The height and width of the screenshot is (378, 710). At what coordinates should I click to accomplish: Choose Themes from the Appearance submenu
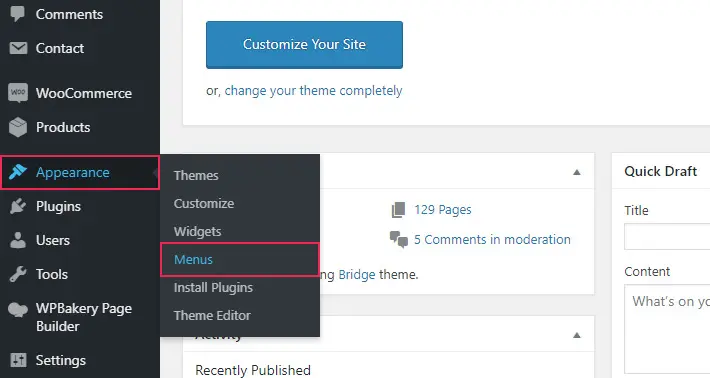click(196, 176)
